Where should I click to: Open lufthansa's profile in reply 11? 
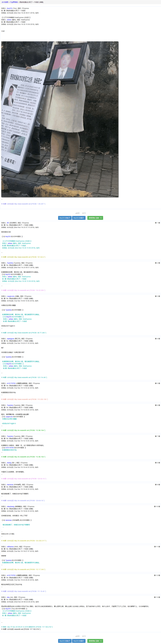pyautogui.click(x=10, y=547)
